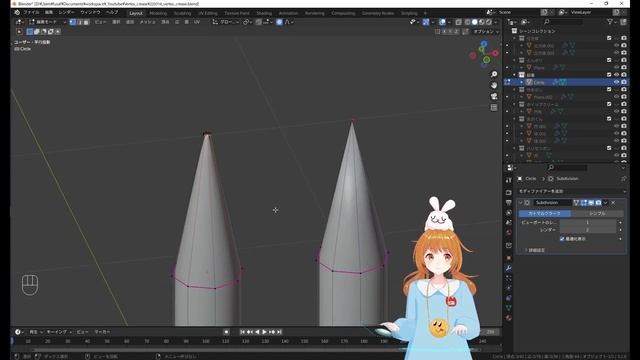Open the editor type dropdown in viewport header

tap(20, 22)
